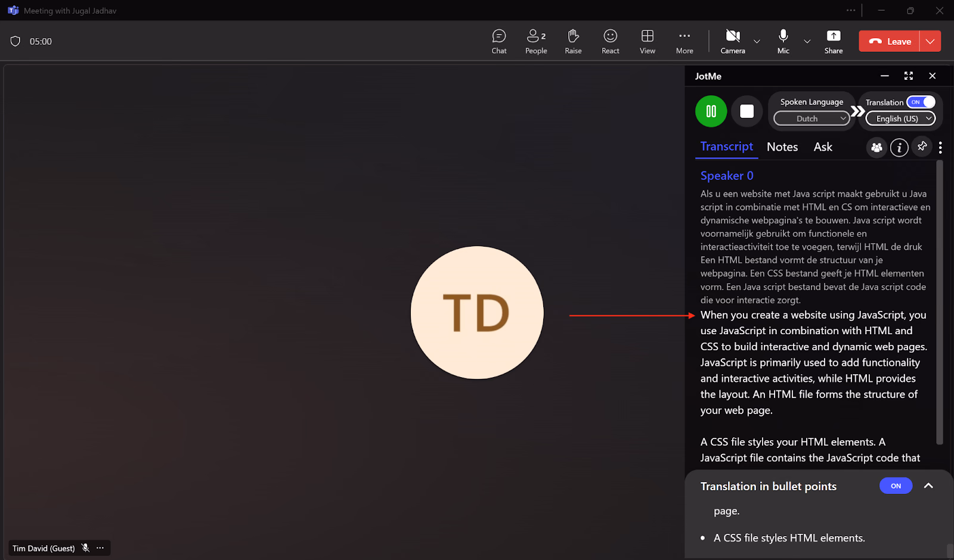Switch to the Transcript tab
The height and width of the screenshot is (560, 954).
click(726, 147)
